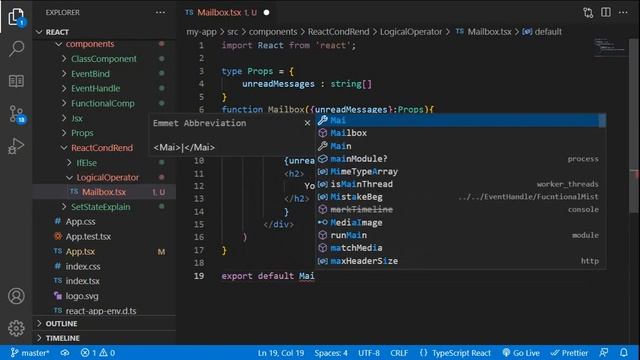Open the Accounts menu icon

(16, 296)
